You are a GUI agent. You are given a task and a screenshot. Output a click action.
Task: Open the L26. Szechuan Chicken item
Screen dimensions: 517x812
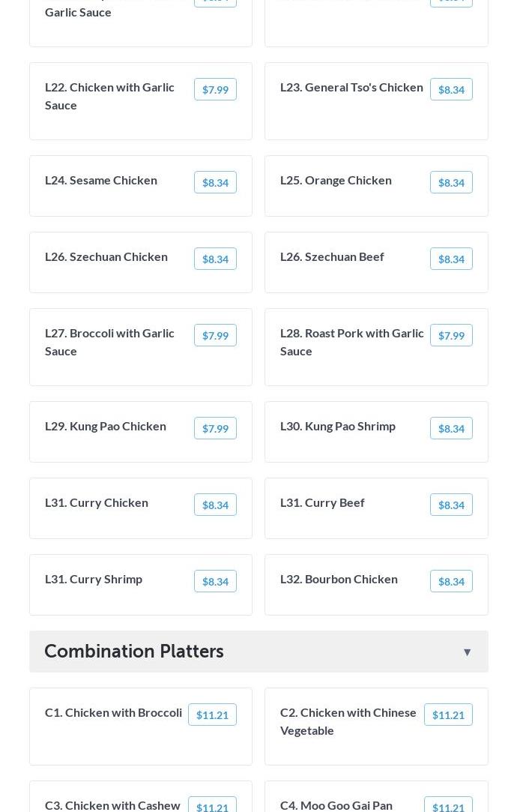(x=106, y=256)
